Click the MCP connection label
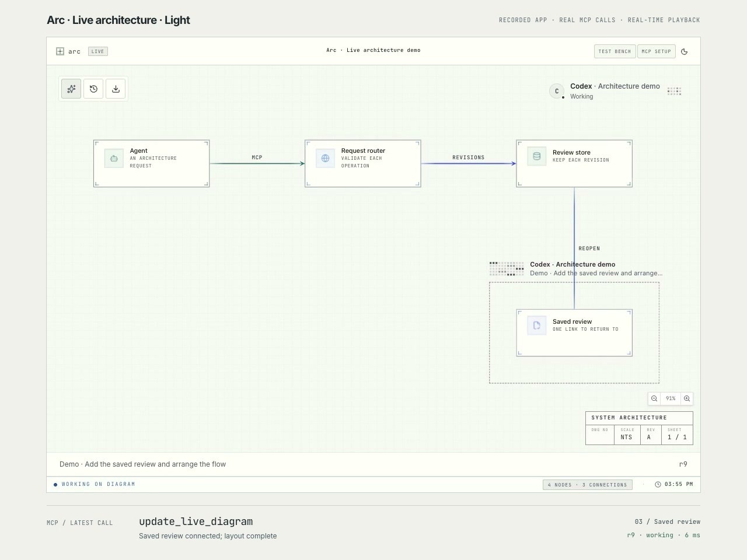This screenshot has width=747, height=560. [257, 157]
